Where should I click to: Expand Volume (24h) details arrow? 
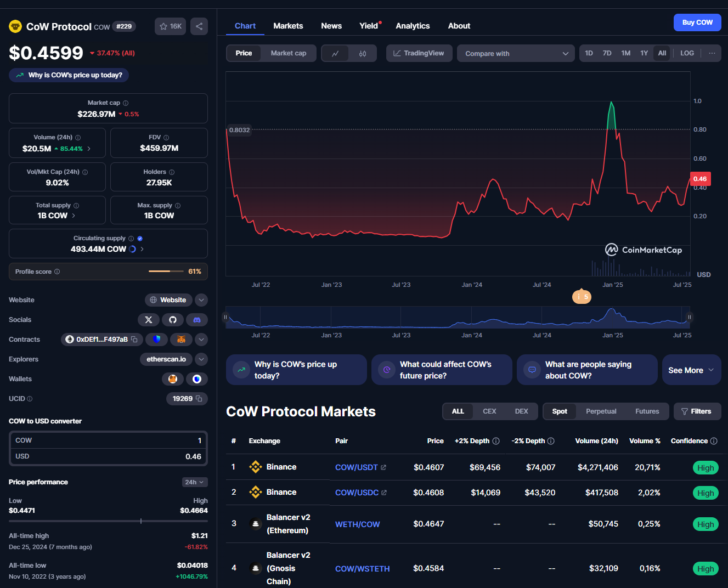pyautogui.click(x=89, y=149)
